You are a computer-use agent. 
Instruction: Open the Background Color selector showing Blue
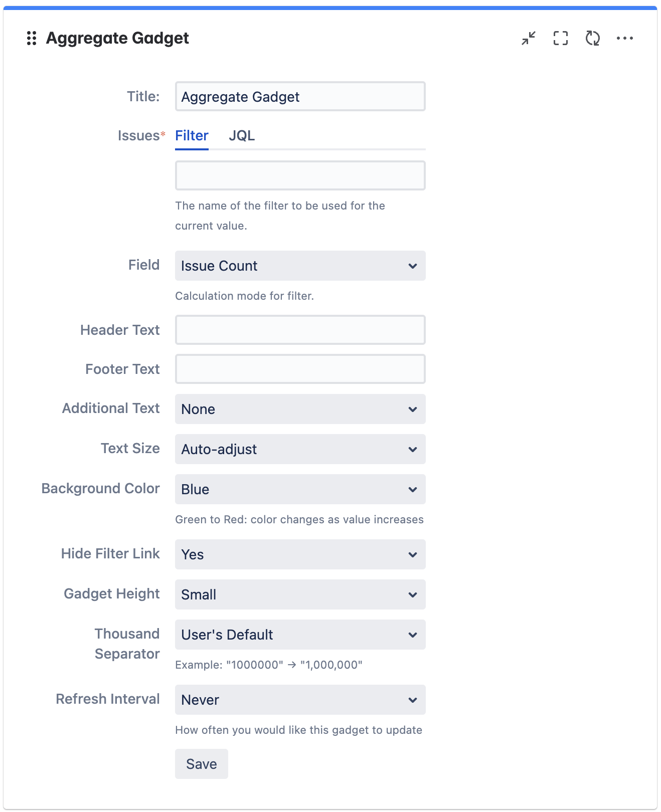pos(300,489)
